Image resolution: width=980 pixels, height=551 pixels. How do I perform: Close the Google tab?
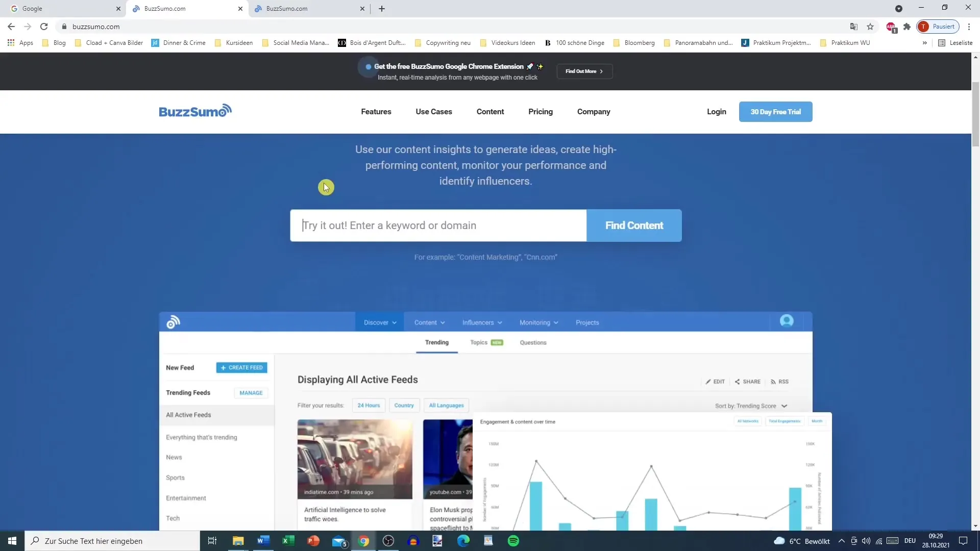point(118,9)
